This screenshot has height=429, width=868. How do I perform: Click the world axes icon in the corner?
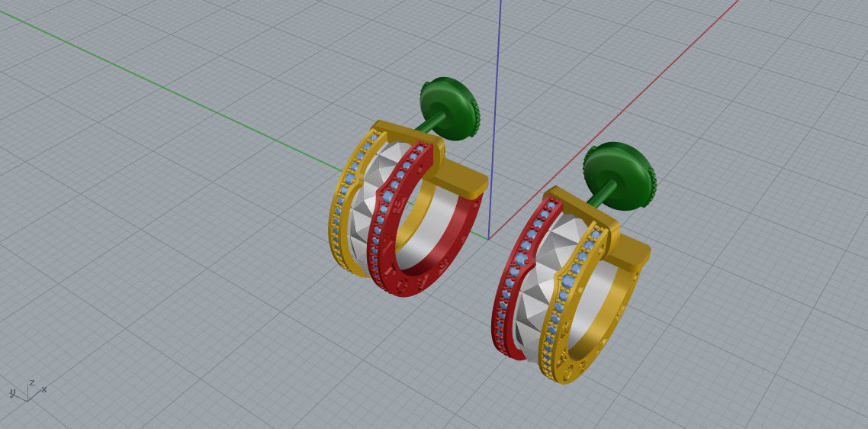pos(27,391)
